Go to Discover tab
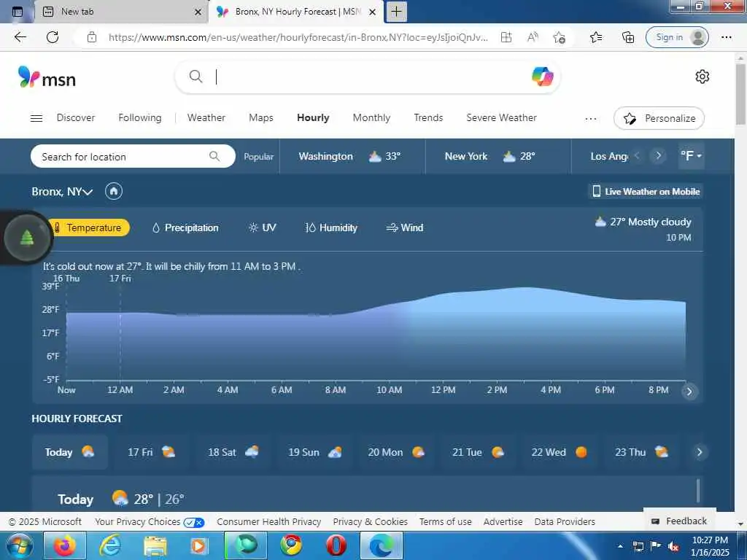Viewport: 747px width, 560px height. pos(76,117)
